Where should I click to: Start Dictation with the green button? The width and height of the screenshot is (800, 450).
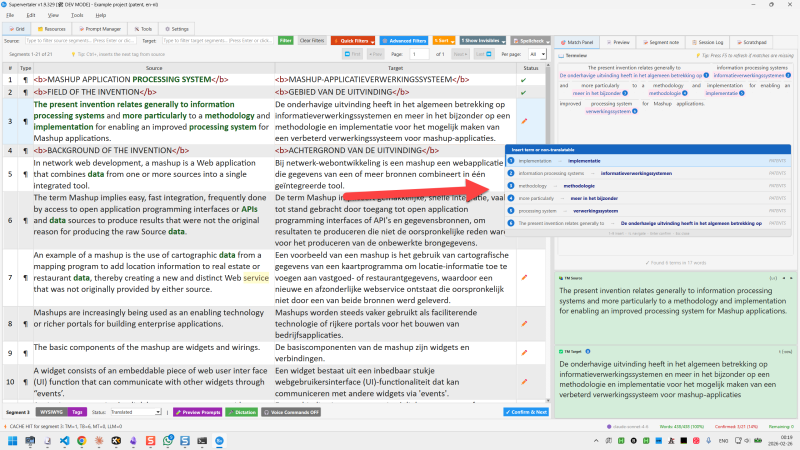pyautogui.click(x=241, y=412)
